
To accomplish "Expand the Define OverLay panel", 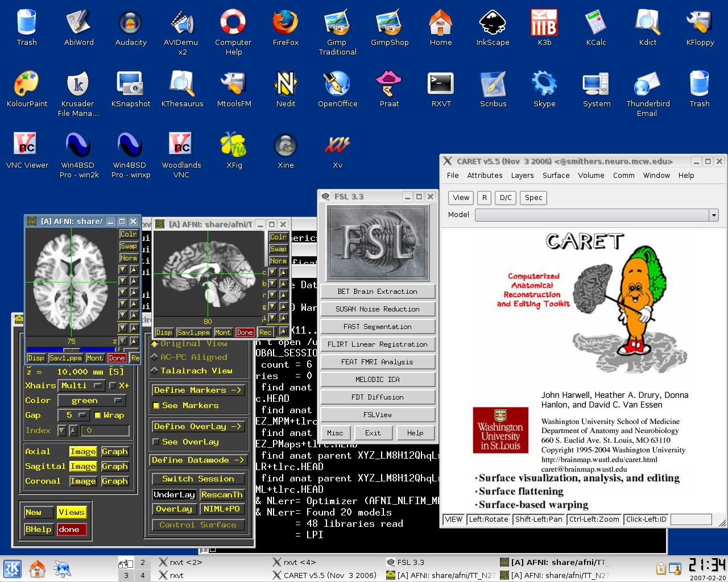I will (198, 426).
